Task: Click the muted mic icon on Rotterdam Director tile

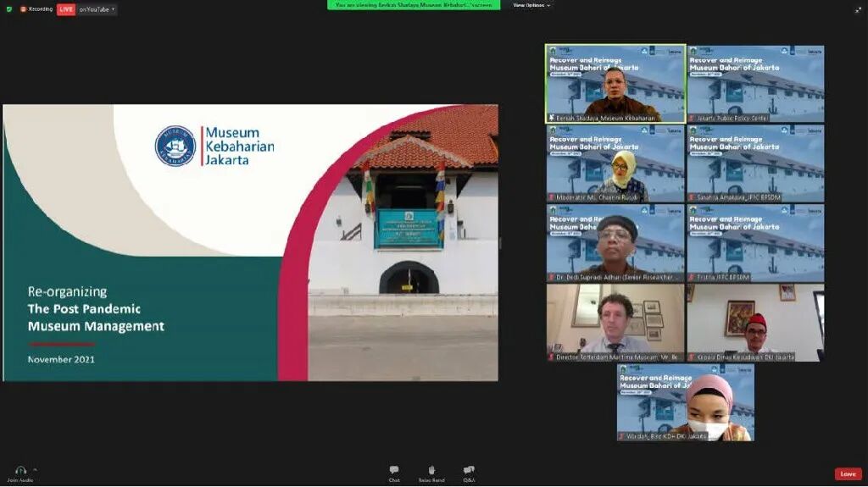Action: [551, 357]
